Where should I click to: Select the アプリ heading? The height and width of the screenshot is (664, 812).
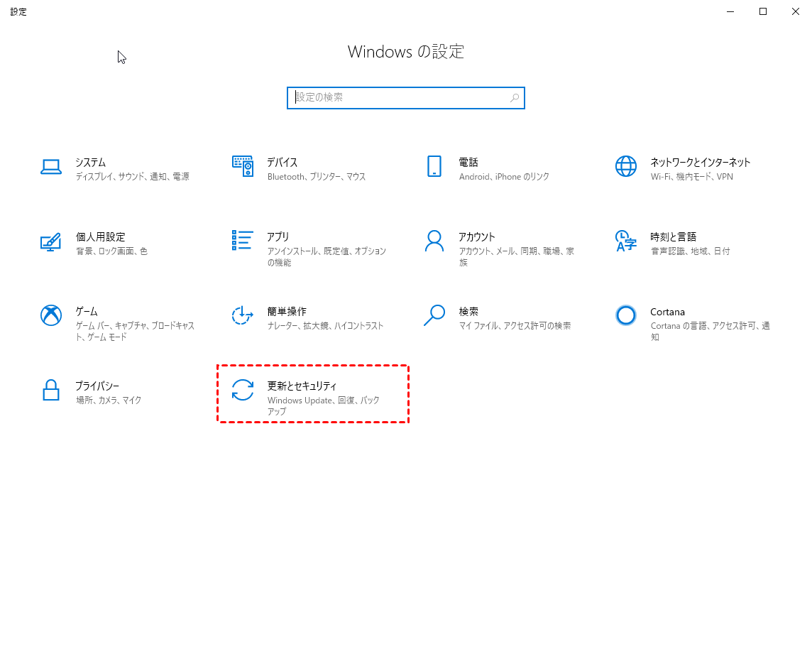point(278,237)
